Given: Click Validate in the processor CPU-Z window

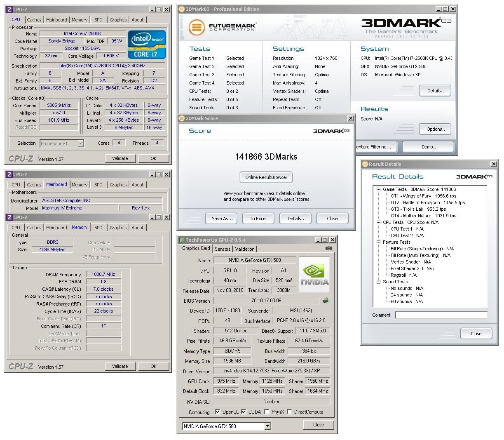Looking at the screenshot, I should click(120, 158).
